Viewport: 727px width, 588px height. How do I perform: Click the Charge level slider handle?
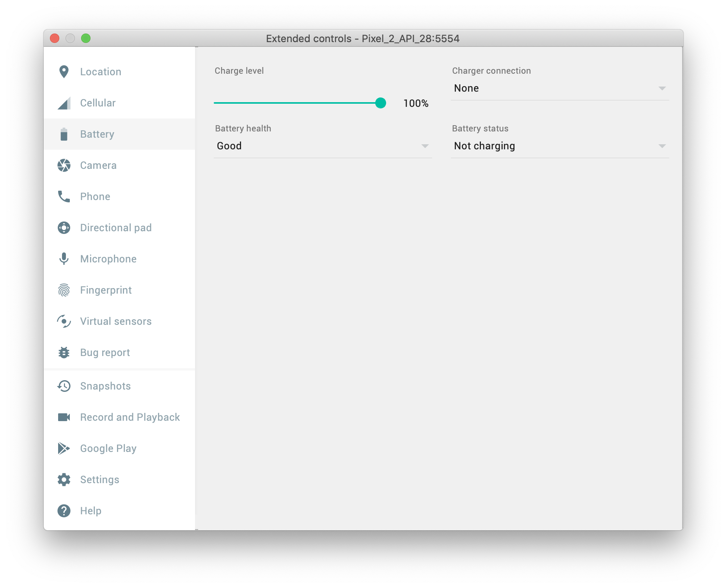point(381,103)
